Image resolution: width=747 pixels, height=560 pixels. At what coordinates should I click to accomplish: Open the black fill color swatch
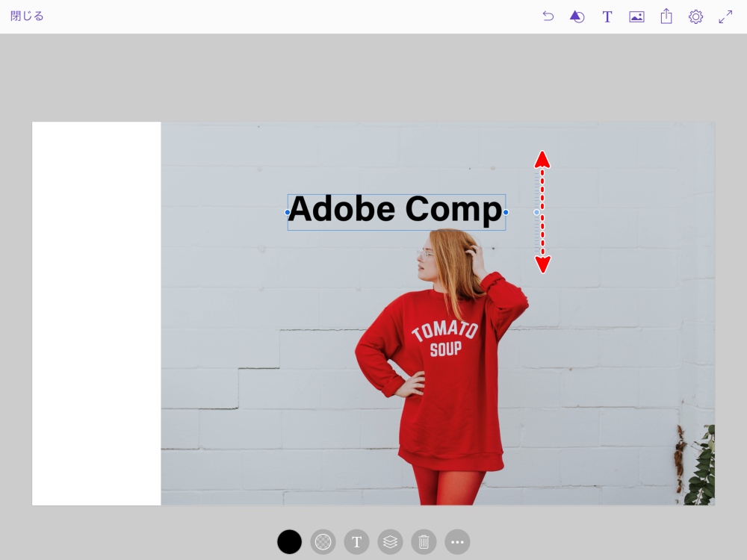[x=289, y=542]
